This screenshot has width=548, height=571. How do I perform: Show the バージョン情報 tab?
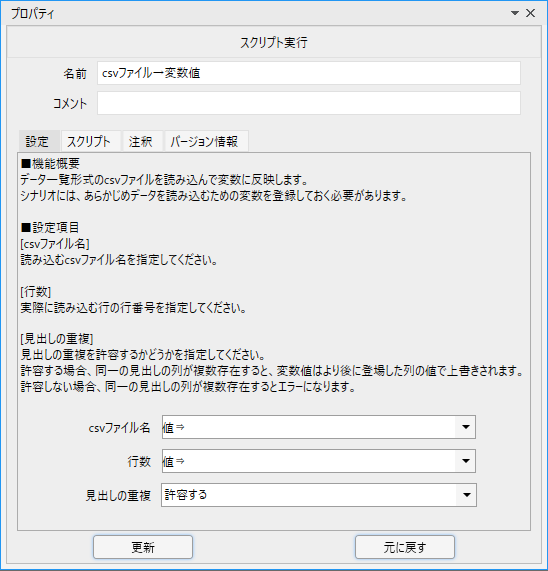click(204, 141)
